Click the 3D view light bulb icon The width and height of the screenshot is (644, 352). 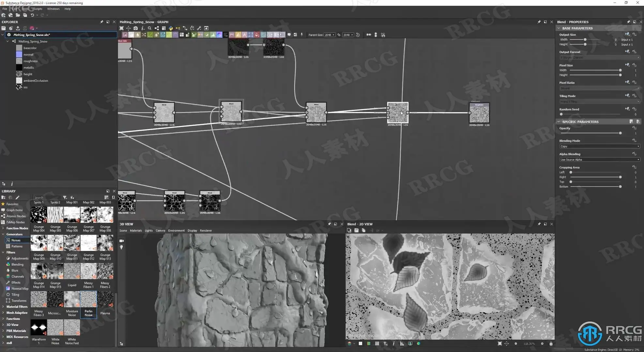coord(122,247)
